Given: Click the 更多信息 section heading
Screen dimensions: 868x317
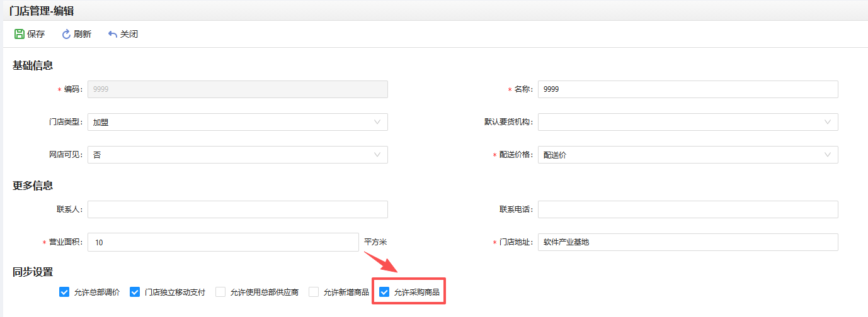Looking at the screenshot, I should coord(33,186).
